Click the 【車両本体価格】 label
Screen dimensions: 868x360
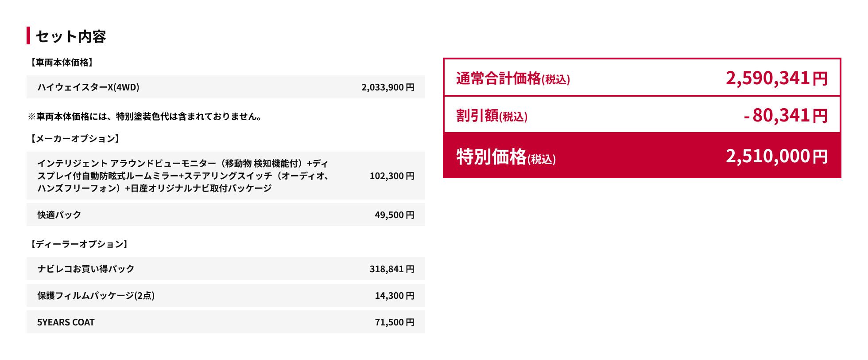point(62,63)
